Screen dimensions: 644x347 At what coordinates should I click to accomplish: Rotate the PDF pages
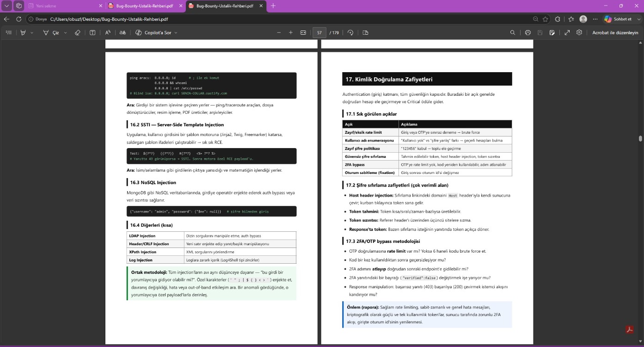click(x=350, y=32)
